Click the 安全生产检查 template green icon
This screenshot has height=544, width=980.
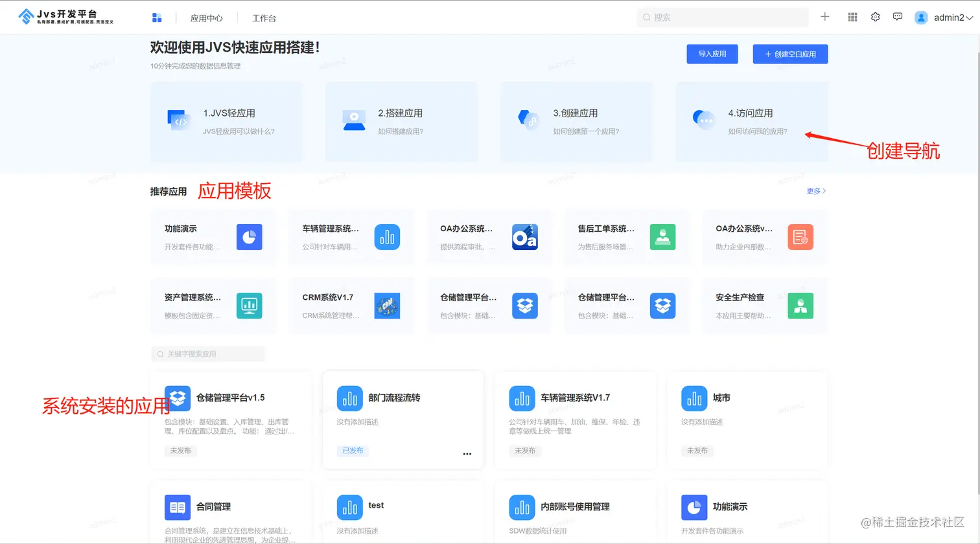(x=800, y=306)
